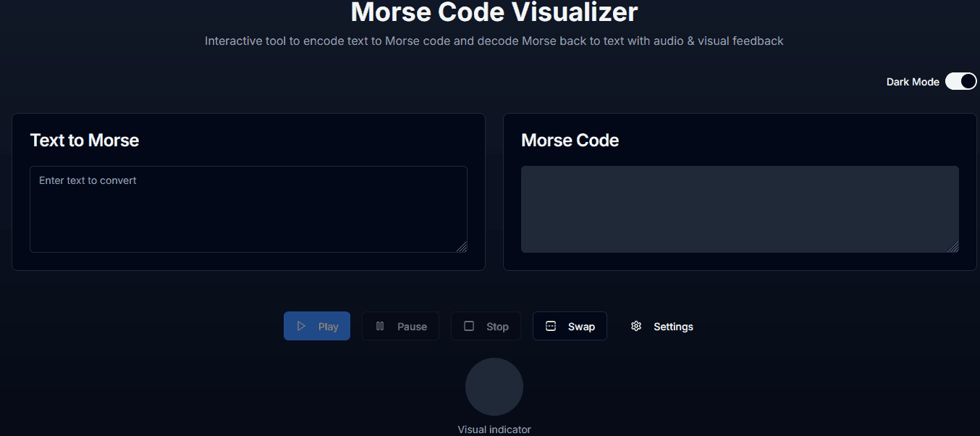
Task: Click the 'Text to Morse' heading
Action: click(84, 140)
